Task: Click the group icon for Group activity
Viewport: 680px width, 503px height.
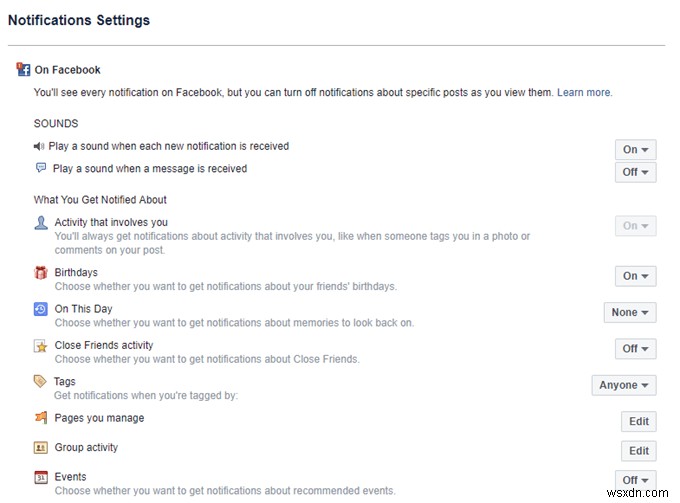Action: tap(41, 447)
